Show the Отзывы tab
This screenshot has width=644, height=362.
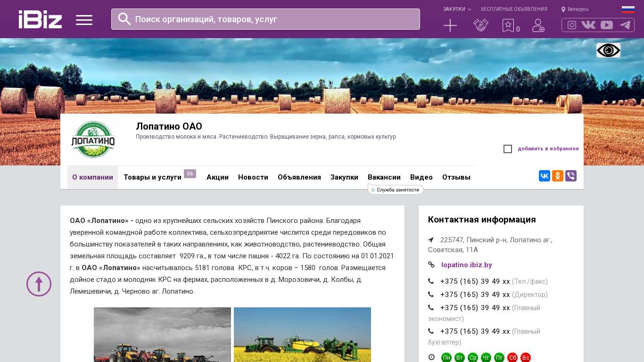pos(456,177)
